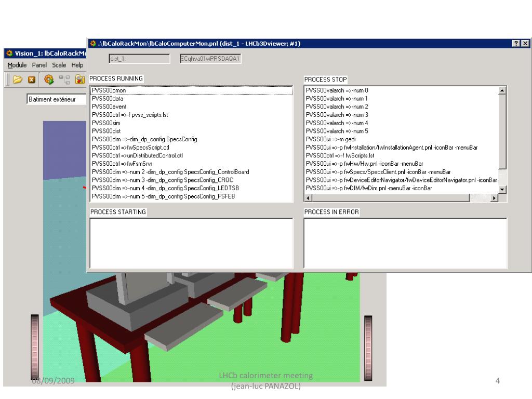This screenshot has width=532, height=399.
Task: Select PVSS00ctrl fwSpecsScript.ctl row
Action: pos(192,147)
